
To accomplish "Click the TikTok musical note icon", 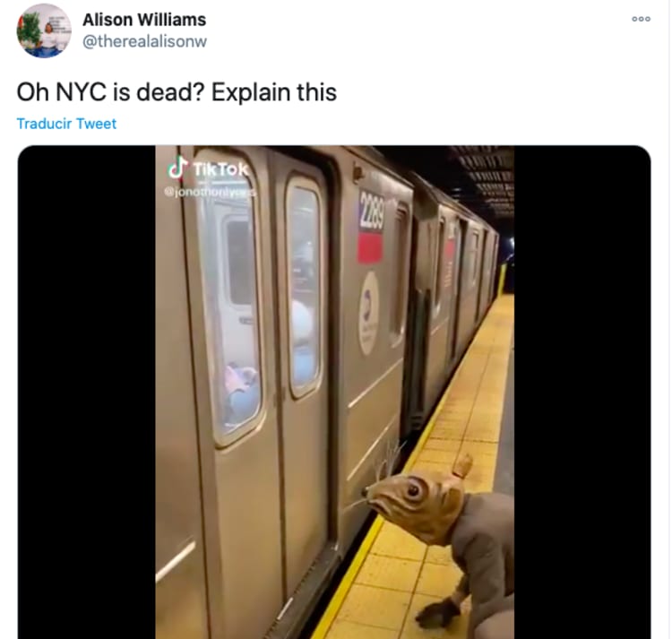I will [x=177, y=167].
